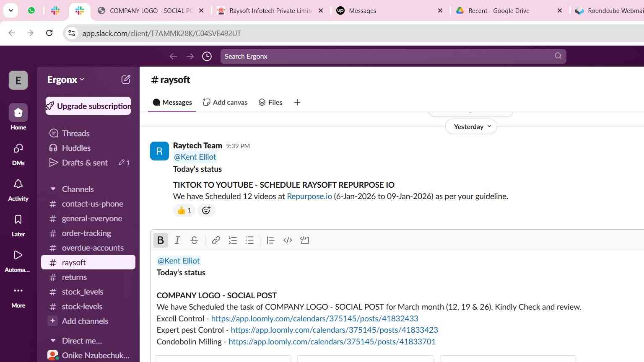Open More options in left rail

click(x=18, y=297)
